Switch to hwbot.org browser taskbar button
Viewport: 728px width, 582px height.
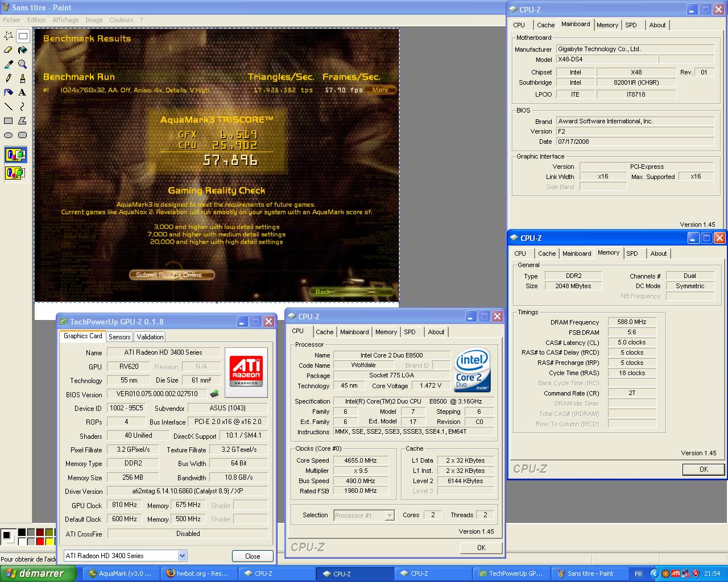tap(197, 573)
